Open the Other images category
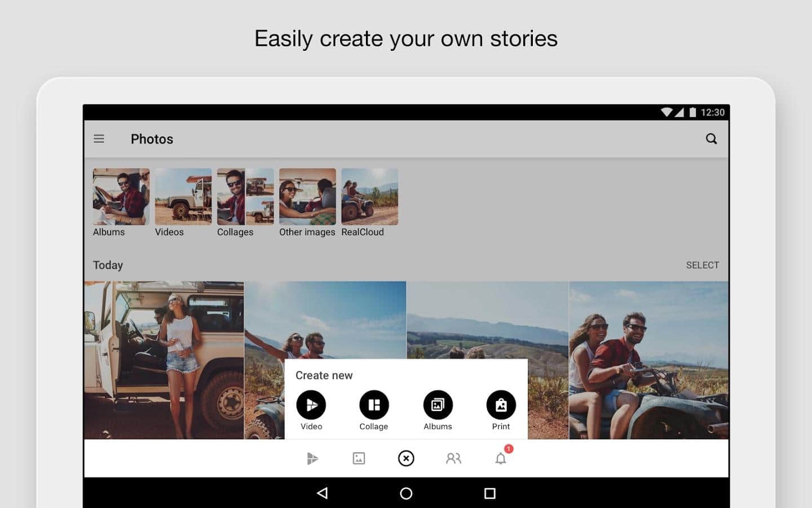Viewport: 812px width, 508px height. pos(307,196)
